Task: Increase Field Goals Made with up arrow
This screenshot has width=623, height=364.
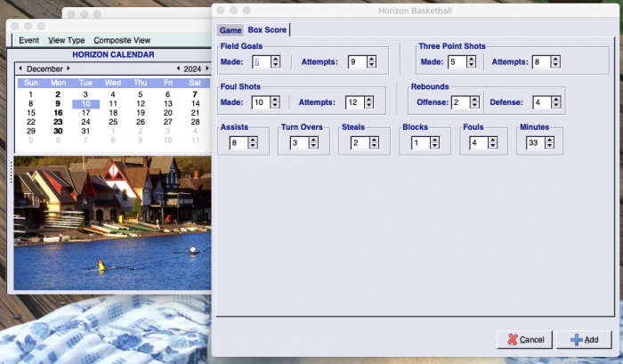Action: 276,59
